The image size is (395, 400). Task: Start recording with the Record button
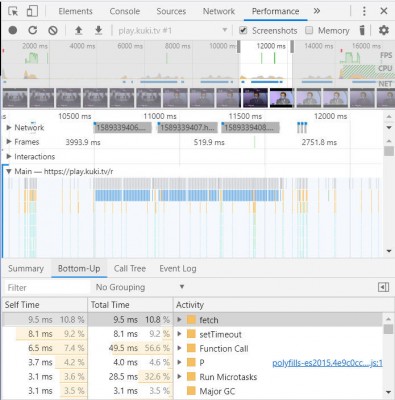tap(13, 31)
